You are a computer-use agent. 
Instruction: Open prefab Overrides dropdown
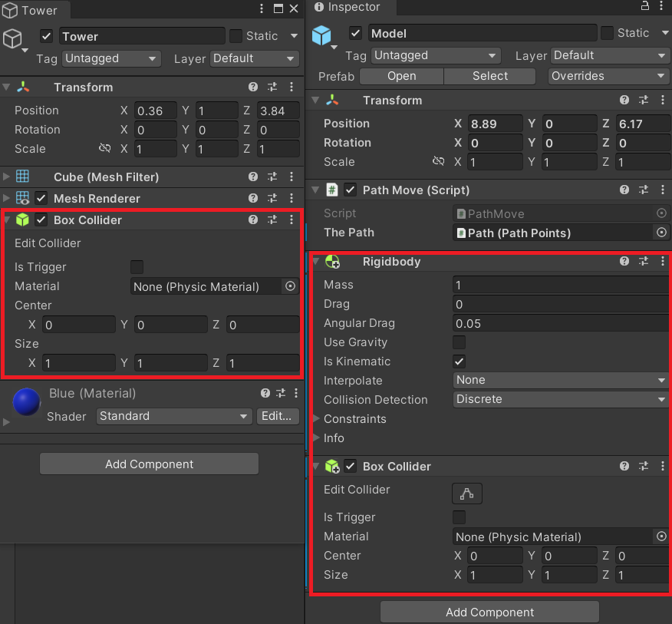(608, 76)
